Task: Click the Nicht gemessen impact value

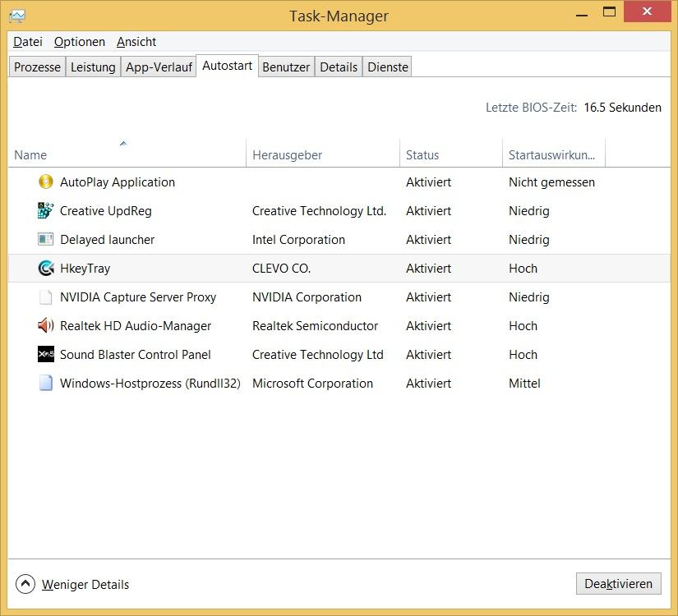Action: (551, 182)
